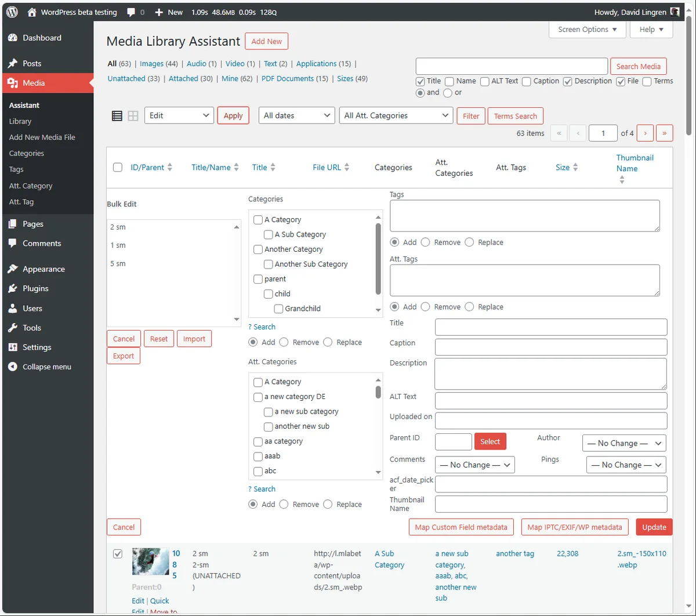Click sort arrows on Thumbnail Name column
This screenshot has height=616, width=696.
point(622,180)
